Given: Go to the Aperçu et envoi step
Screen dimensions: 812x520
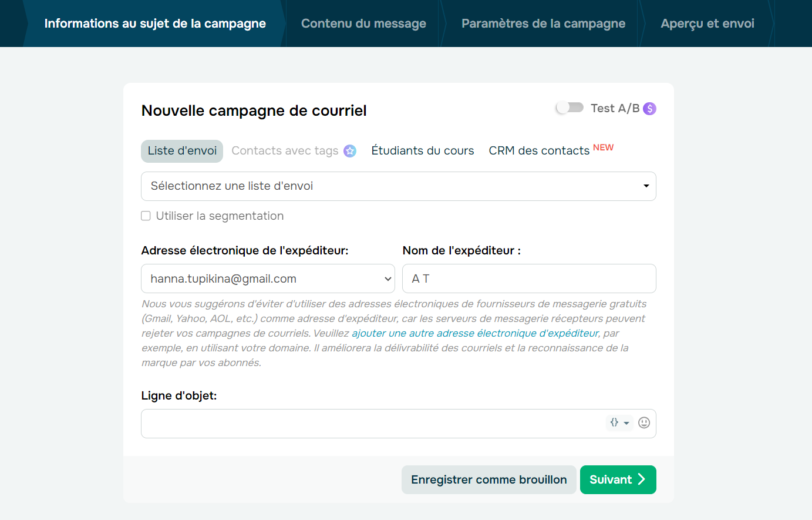Looking at the screenshot, I should [707, 24].
